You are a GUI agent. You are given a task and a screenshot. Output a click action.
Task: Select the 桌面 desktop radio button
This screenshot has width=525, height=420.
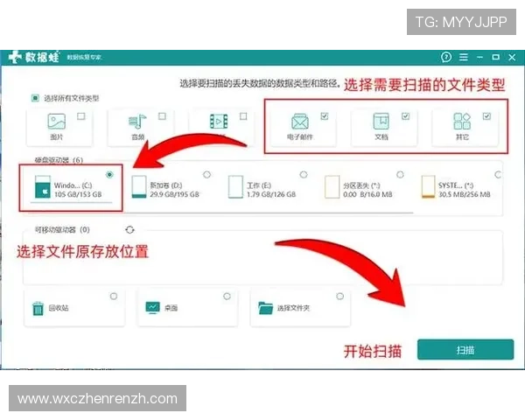(227, 296)
